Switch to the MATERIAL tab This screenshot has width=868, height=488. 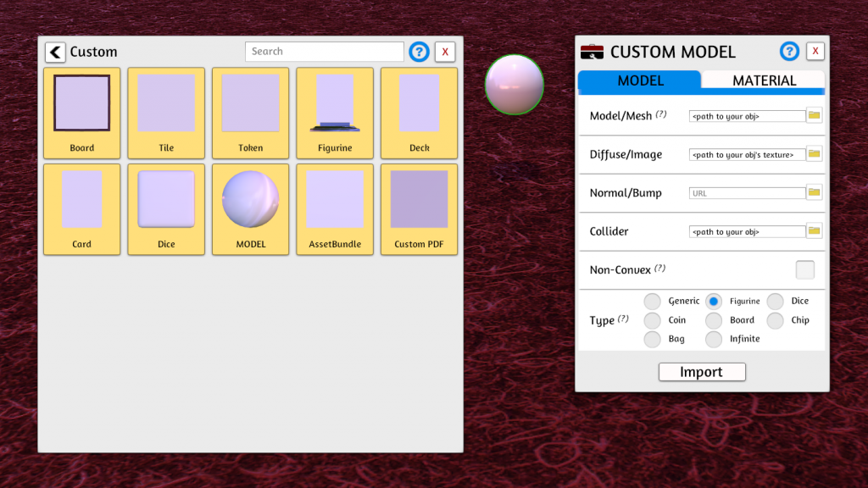764,80
